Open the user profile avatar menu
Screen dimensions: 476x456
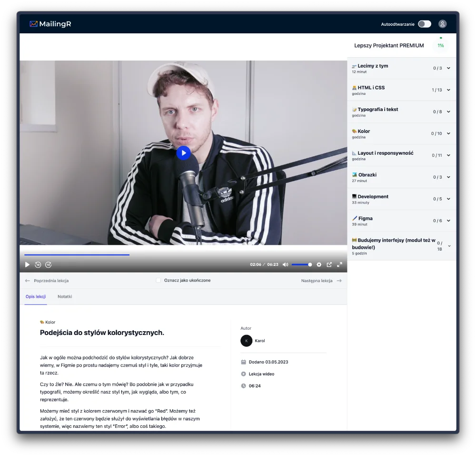coord(443,24)
